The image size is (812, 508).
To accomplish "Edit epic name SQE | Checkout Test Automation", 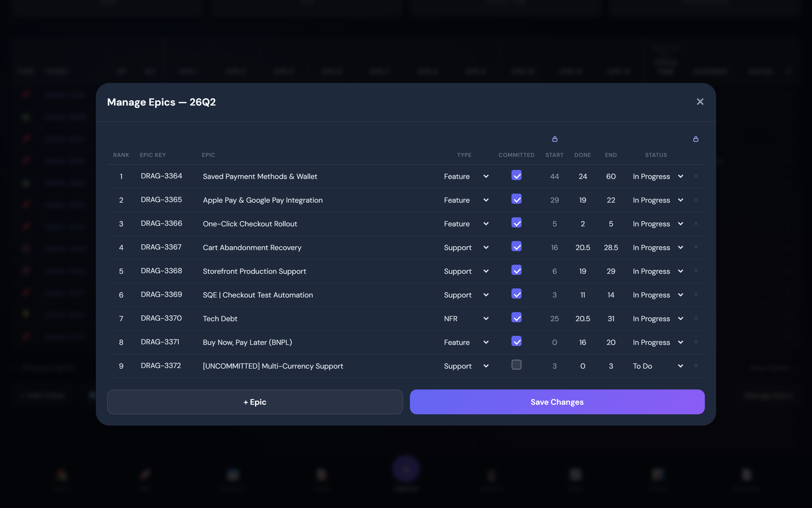I will [x=258, y=295].
